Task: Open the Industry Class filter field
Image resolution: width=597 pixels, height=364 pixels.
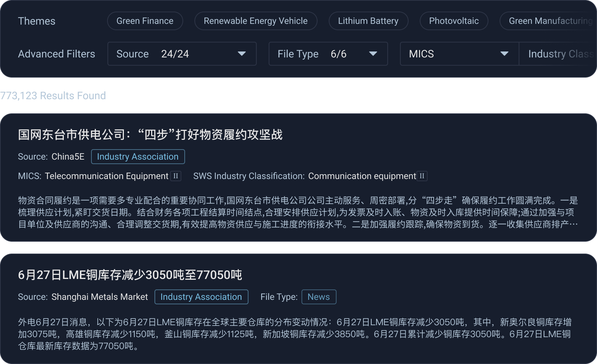Action: [x=558, y=54]
